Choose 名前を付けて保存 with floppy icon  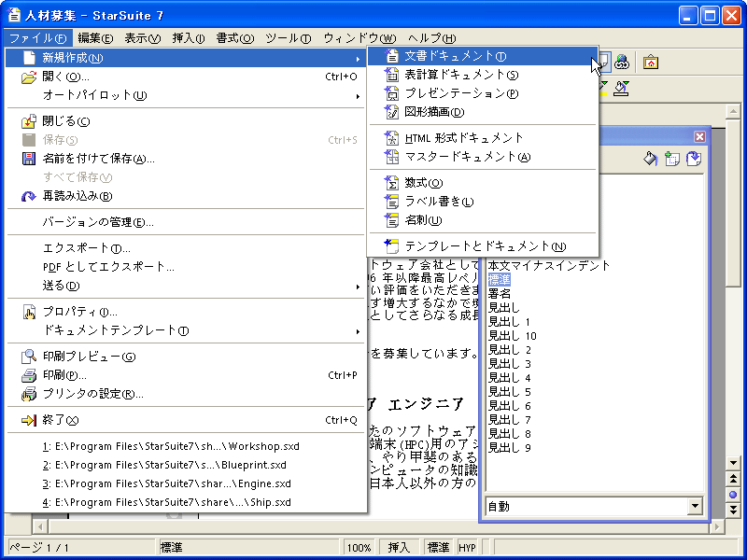186,159
